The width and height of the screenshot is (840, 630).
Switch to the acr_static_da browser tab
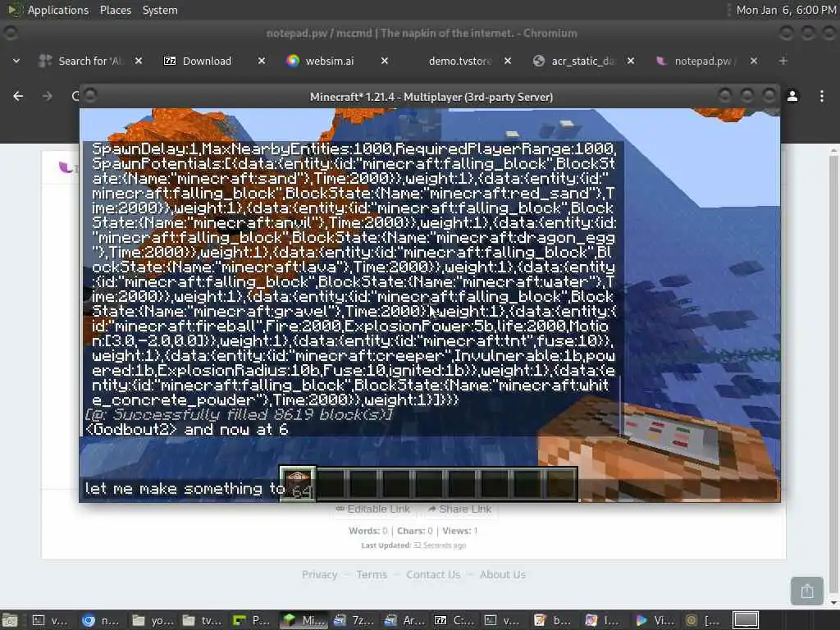click(583, 61)
